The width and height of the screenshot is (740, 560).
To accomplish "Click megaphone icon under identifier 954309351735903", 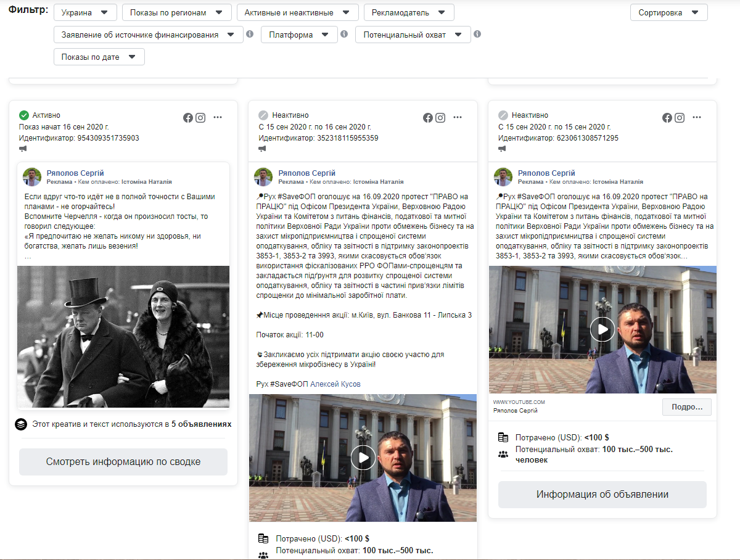I will (x=23, y=149).
